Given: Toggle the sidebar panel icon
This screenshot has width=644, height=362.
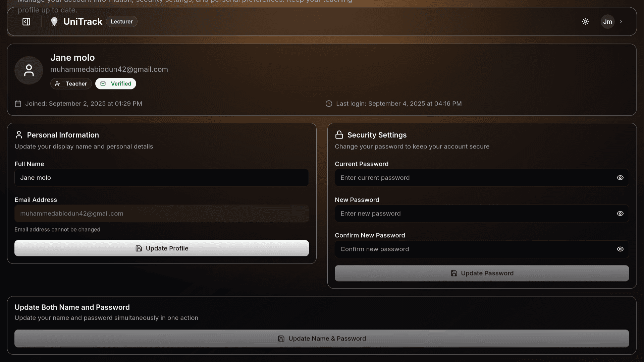Looking at the screenshot, I should point(26,22).
